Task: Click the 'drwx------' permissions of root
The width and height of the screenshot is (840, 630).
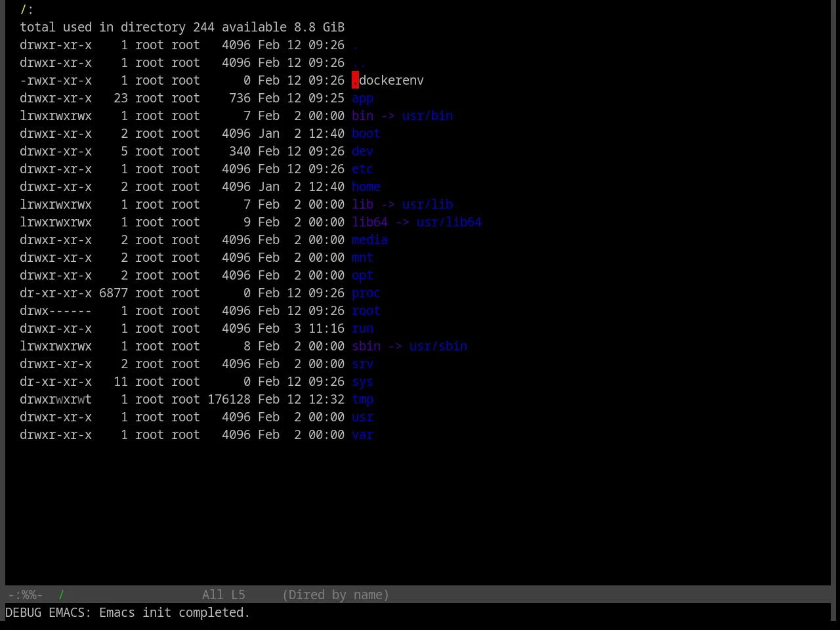Action: pos(56,310)
